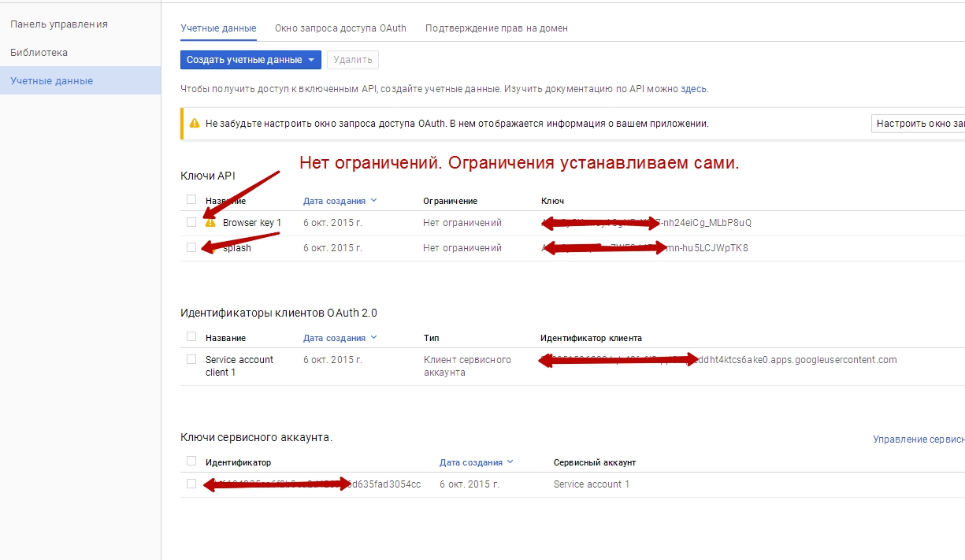Tick the checkbox for Browser key 1
Screen dimensions: 965x560
coord(191,222)
